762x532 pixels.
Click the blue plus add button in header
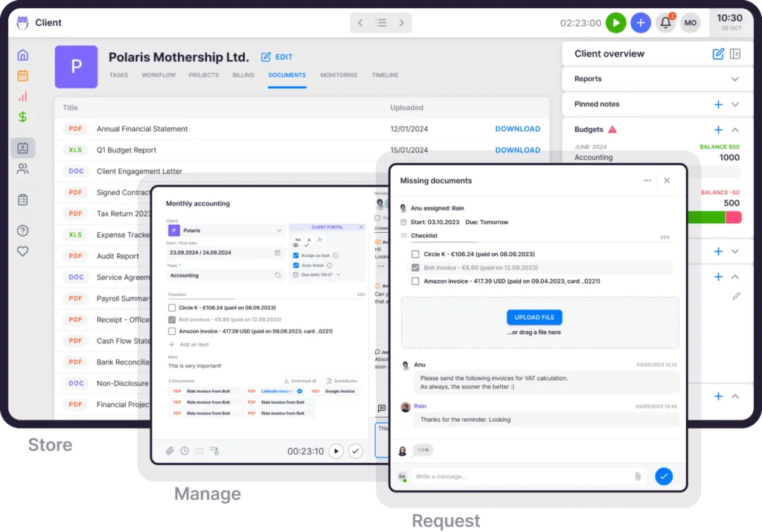pyautogui.click(x=641, y=23)
